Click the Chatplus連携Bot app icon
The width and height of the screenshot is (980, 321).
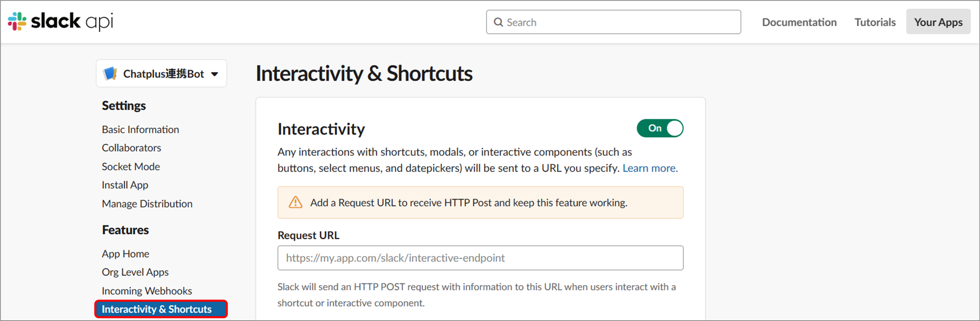tap(110, 73)
